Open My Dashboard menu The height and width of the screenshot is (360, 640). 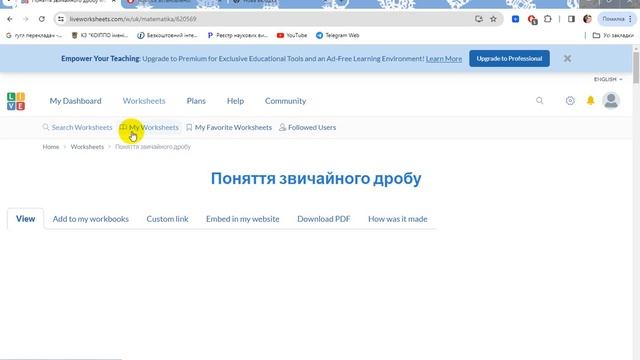76,101
